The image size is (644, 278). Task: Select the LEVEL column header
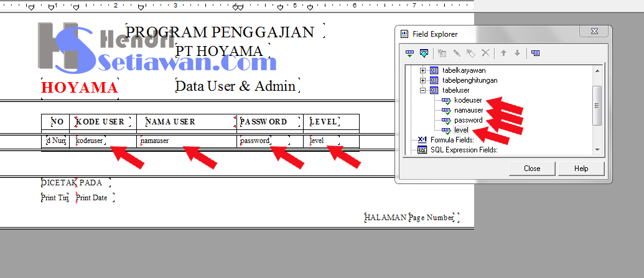[x=325, y=121]
